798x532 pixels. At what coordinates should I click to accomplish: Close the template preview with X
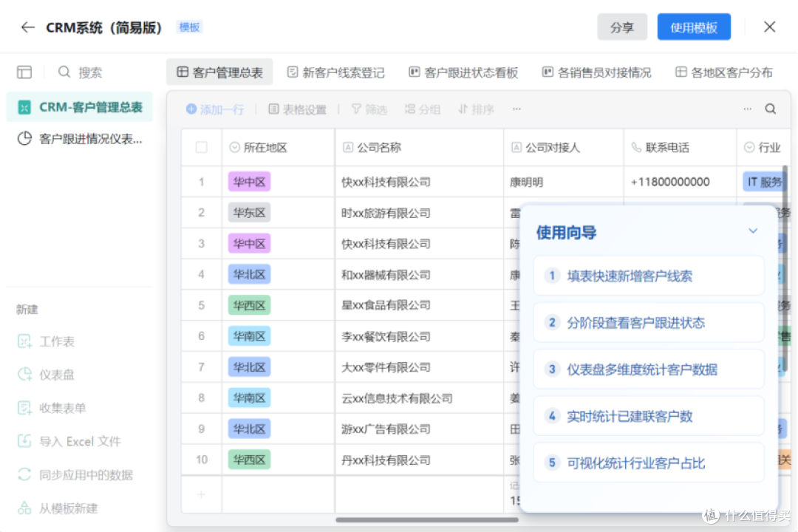click(x=769, y=27)
